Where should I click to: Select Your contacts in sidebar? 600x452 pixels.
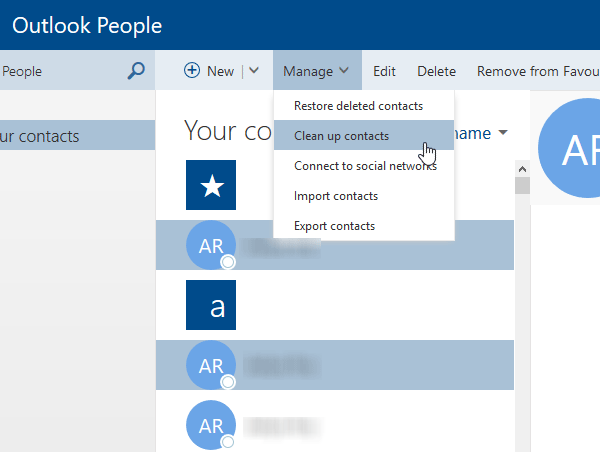pos(77,135)
